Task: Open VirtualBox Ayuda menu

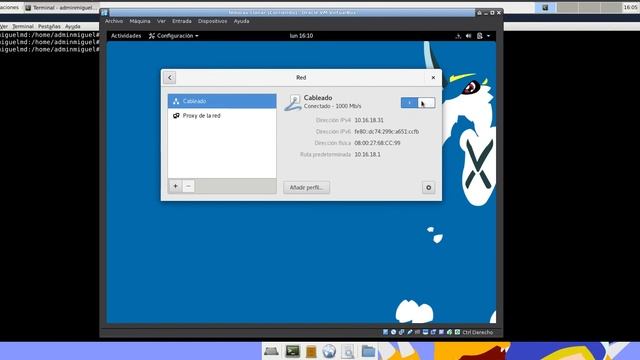Action: [x=242, y=21]
